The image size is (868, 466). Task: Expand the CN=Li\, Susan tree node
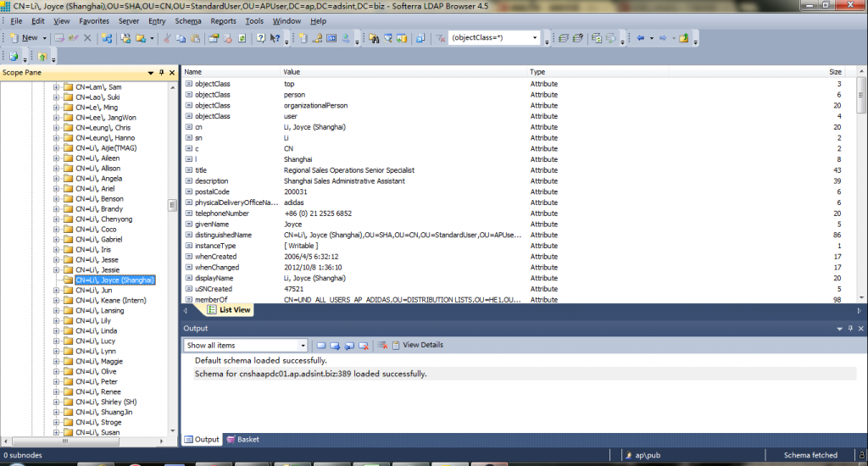(x=56, y=432)
